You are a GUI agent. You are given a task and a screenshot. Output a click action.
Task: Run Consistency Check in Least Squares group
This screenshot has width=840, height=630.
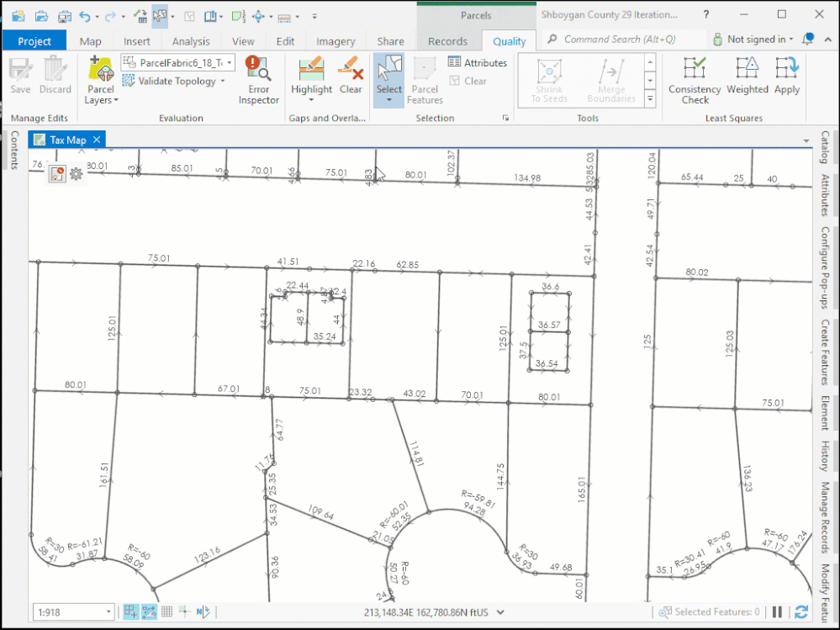[x=694, y=80]
